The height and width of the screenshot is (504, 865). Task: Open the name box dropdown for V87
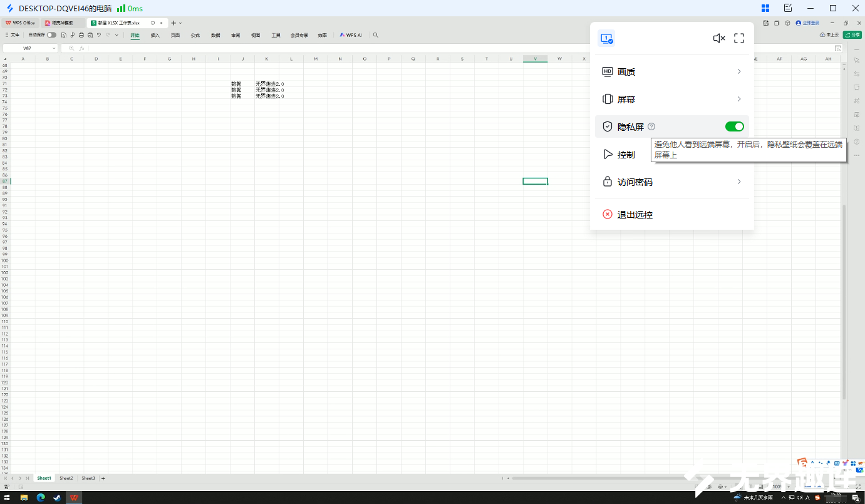[x=54, y=48]
